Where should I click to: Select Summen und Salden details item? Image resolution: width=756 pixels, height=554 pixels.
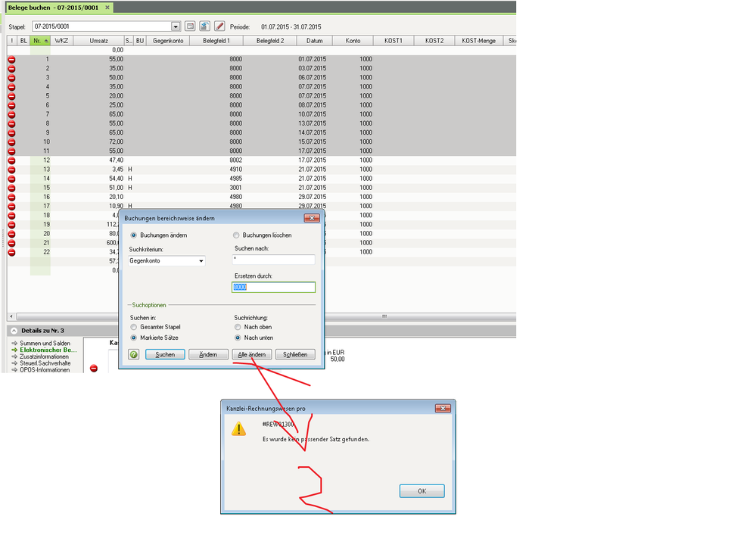coord(45,344)
